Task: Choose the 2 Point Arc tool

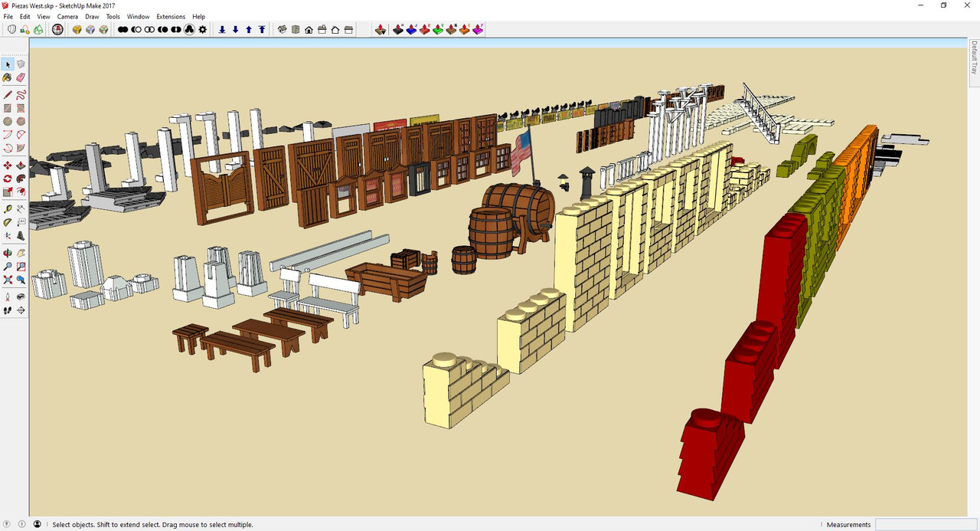Action: tap(21, 135)
